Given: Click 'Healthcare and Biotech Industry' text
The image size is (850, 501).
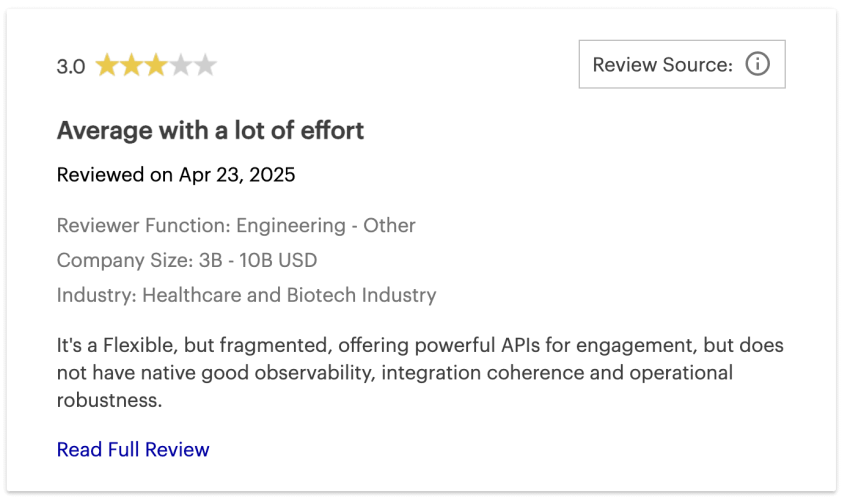Looking at the screenshot, I should pos(289,295).
